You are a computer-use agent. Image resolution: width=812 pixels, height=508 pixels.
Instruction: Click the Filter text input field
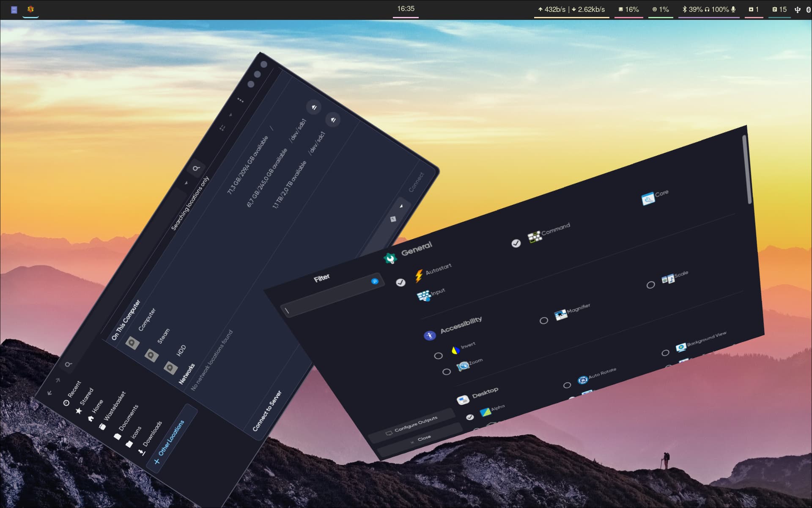pyautogui.click(x=332, y=295)
